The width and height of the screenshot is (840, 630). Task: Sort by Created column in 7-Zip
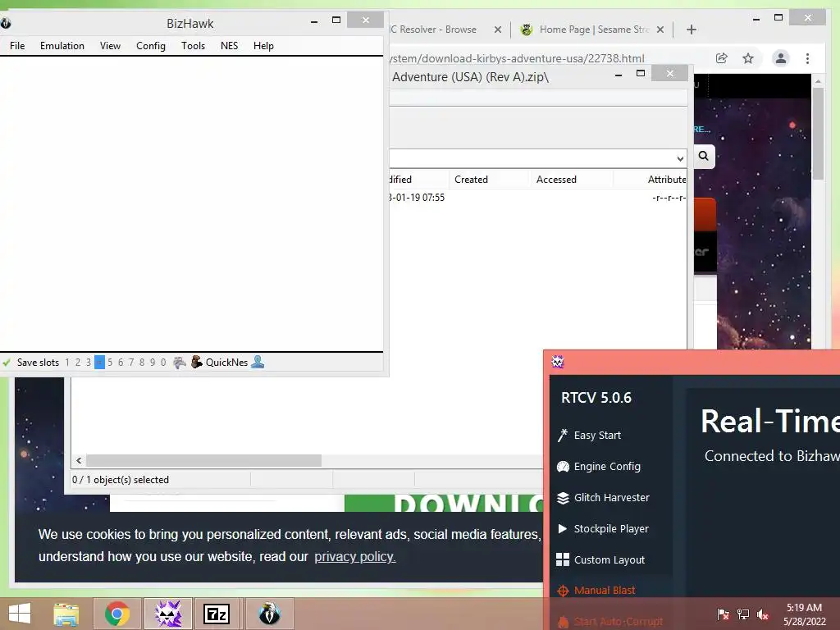[472, 180]
